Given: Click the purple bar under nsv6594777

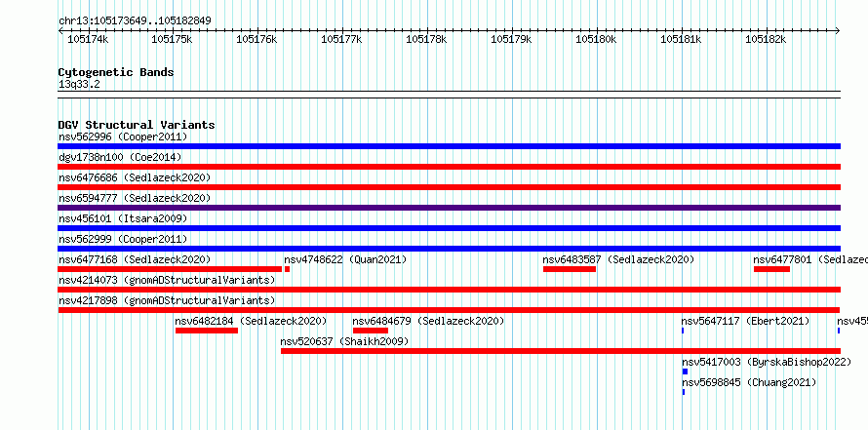Looking at the screenshot, I should point(449,208).
